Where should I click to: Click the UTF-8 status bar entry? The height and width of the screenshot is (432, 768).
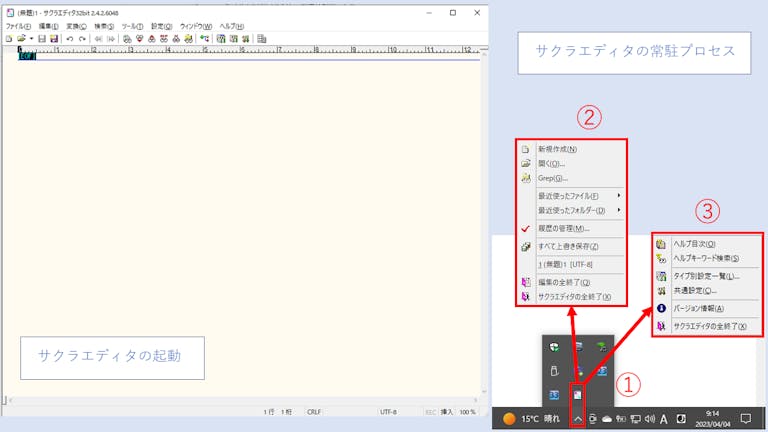pyautogui.click(x=388, y=412)
